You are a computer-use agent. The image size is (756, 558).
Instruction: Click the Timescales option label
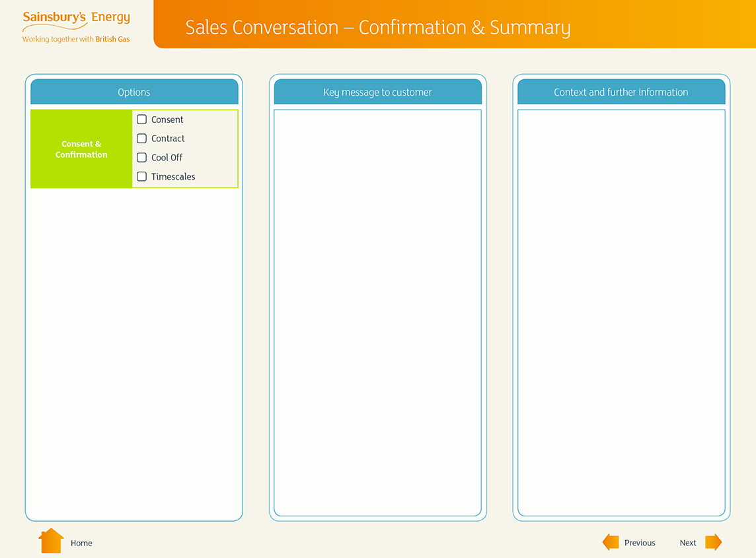[173, 177]
